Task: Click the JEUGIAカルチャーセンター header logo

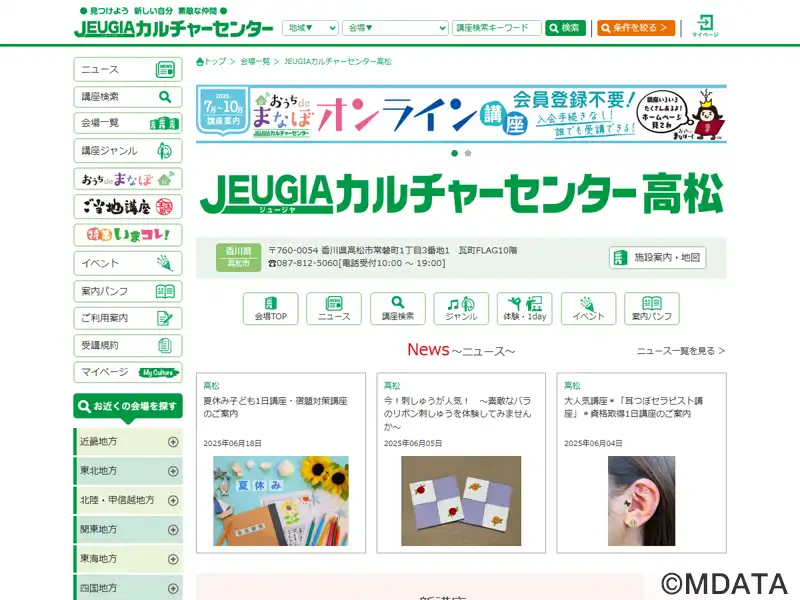Action: 173,28
